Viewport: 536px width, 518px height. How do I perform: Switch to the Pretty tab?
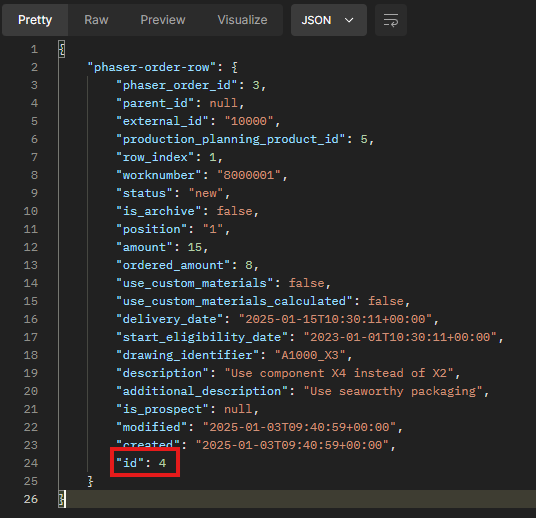pyautogui.click(x=35, y=20)
